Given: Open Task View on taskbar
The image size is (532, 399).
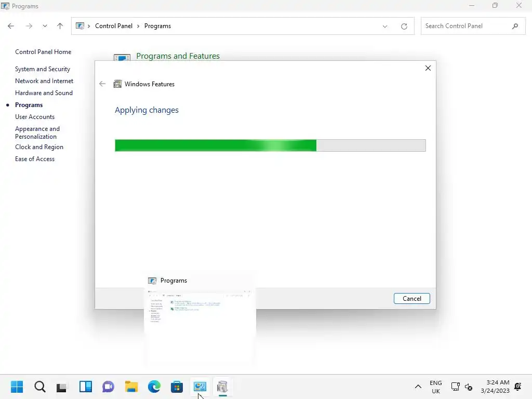Looking at the screenshot, I should click(x=62, y=387).
